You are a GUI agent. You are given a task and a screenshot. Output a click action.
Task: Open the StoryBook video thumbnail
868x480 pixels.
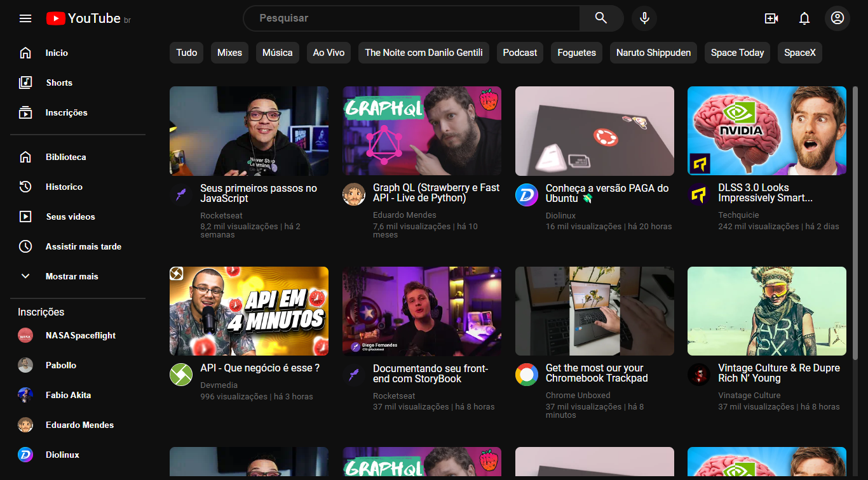coord(422,311)
